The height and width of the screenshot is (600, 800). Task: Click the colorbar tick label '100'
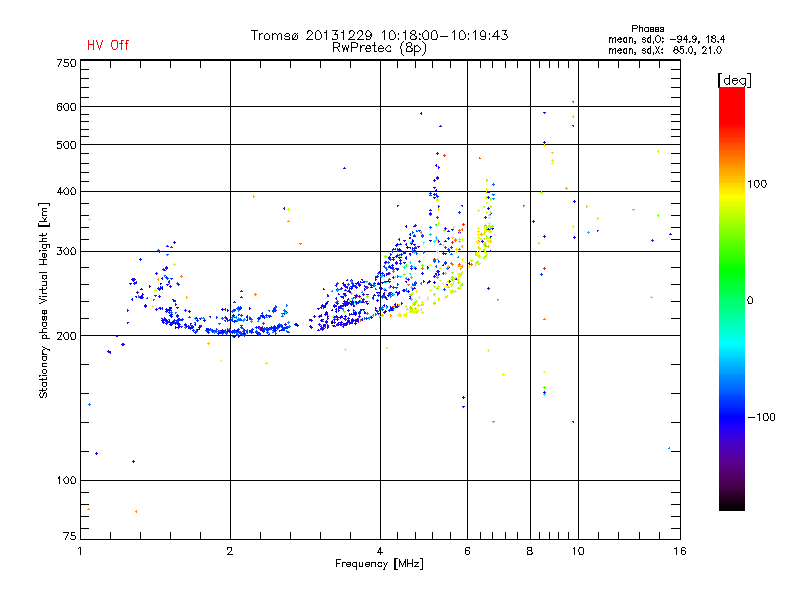757,184
